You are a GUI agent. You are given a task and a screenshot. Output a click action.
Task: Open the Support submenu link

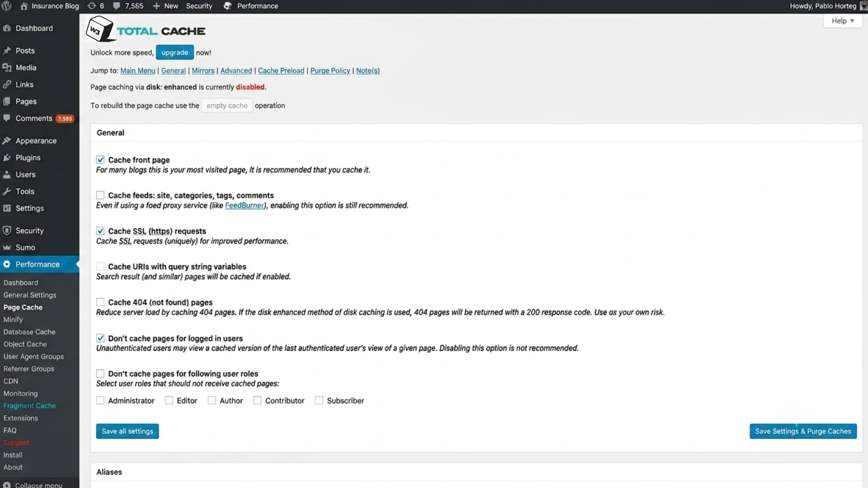(16, 443)
